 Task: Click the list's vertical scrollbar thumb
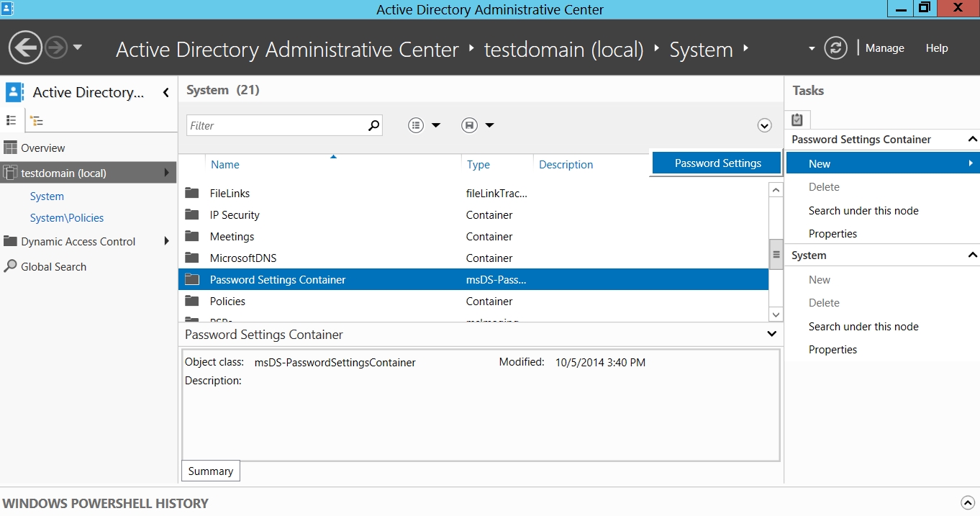pyautogui.click(x=776, y=255)
